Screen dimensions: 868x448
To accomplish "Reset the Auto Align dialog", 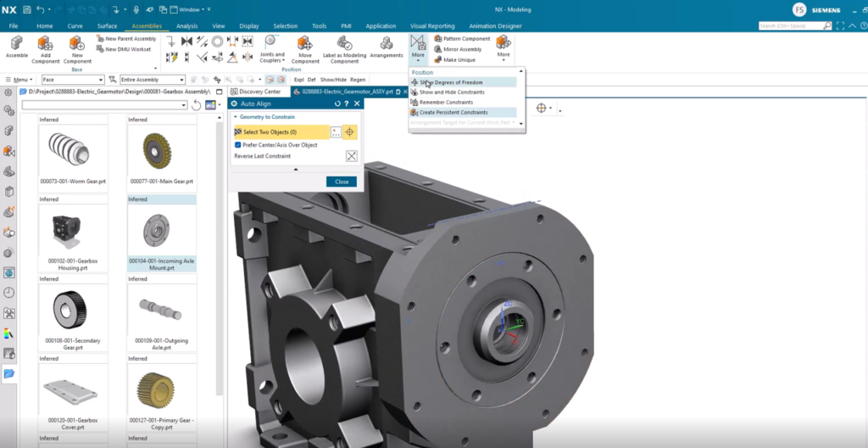I will [337, 104].
